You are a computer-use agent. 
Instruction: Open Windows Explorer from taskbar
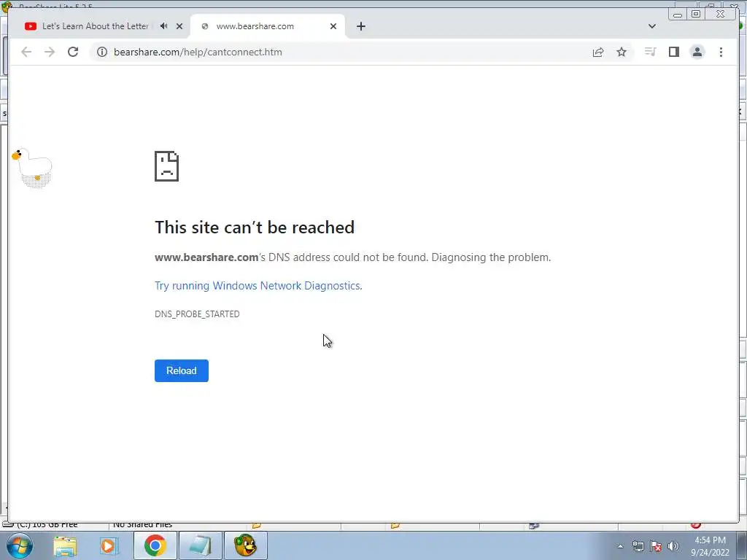coord(65,545)
